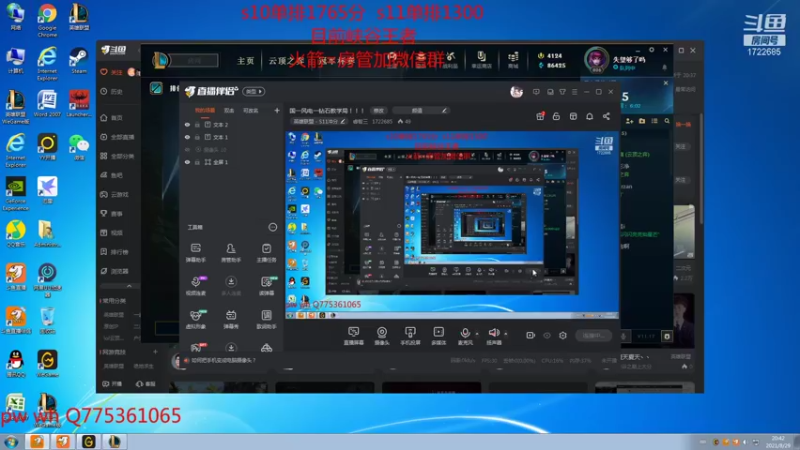The width and height of the screenshot is (800, 450).
Task: Click the record video icon in control bar
Action: (531, 335)
